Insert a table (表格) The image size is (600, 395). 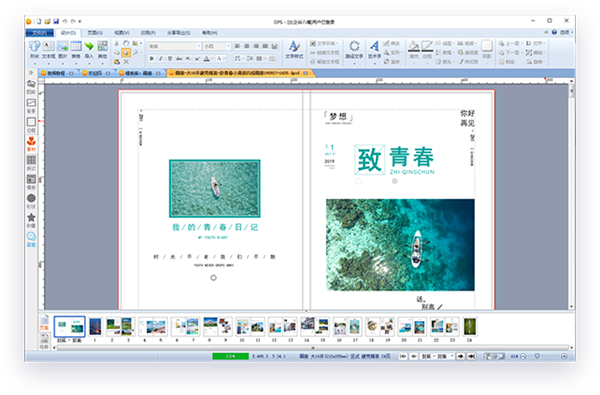point(76,50)
